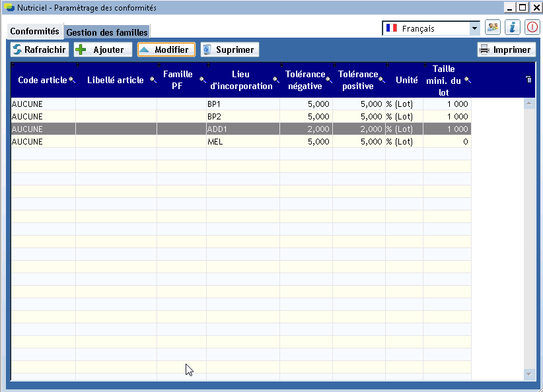Click the Tolérance positive magnifier icon

(x=382, y=80)
